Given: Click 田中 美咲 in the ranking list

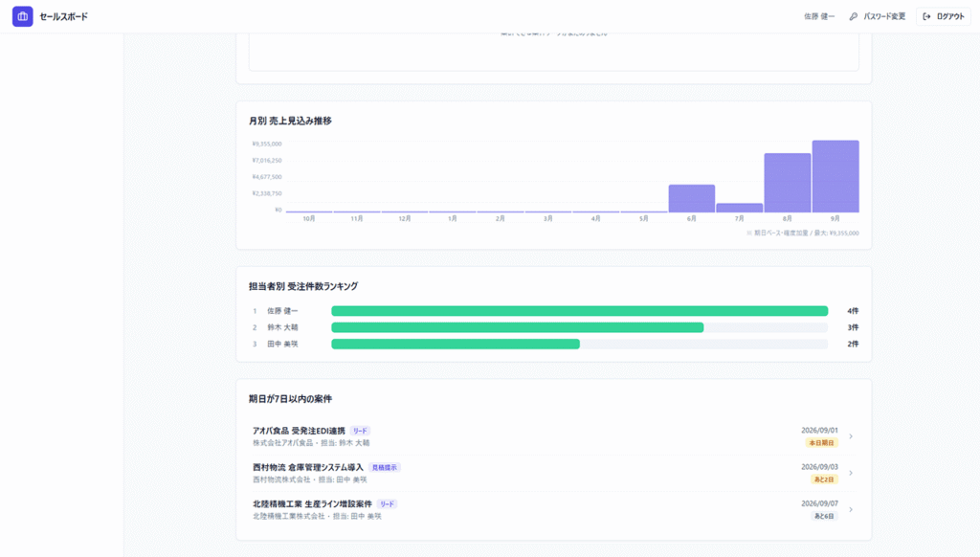Looking at the screenshot, I should click(282, 344).
